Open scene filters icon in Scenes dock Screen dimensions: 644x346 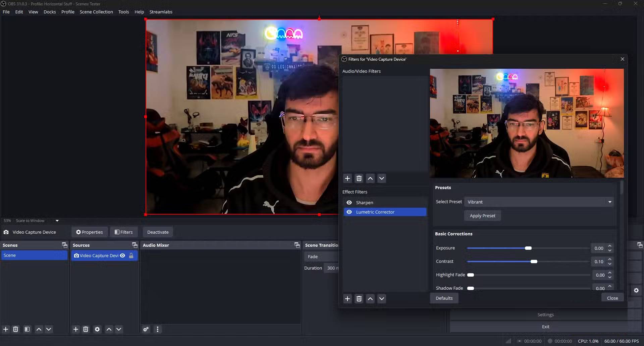[x=27, y=329]
